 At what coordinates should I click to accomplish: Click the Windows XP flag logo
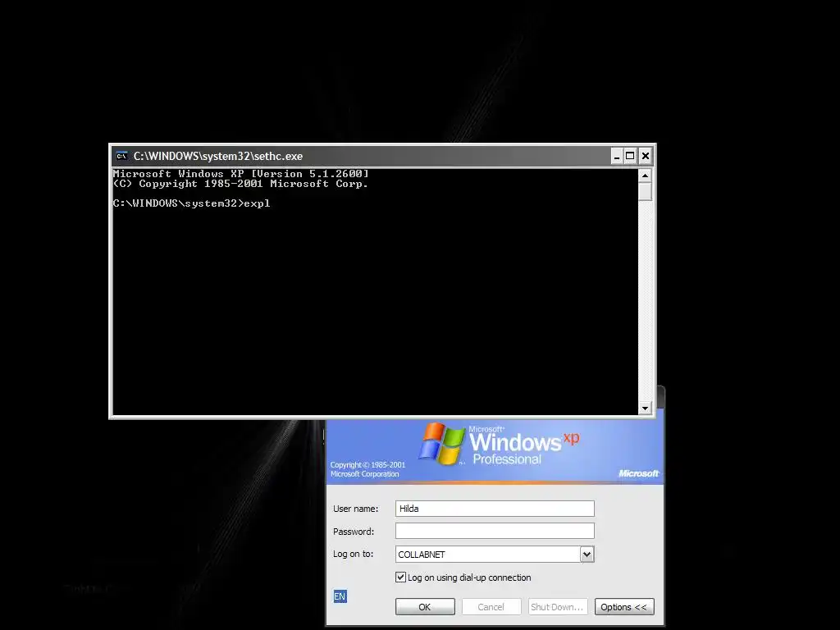pyautogui.click(x=441, y=444)
